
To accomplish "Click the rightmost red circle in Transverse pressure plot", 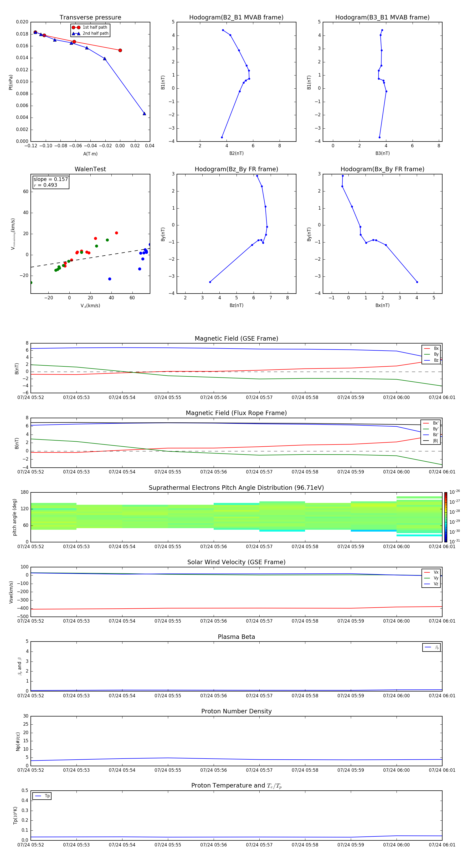I will pyautogui.click(x=120, y=50).
